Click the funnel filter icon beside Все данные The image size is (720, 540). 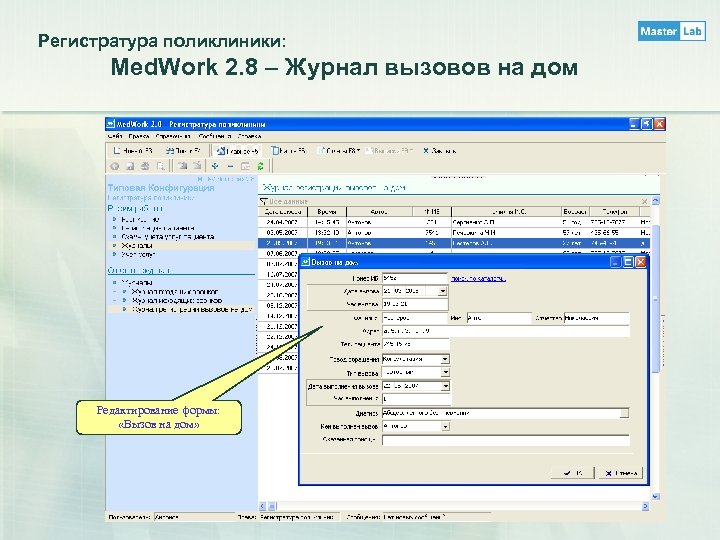point(264,201)
